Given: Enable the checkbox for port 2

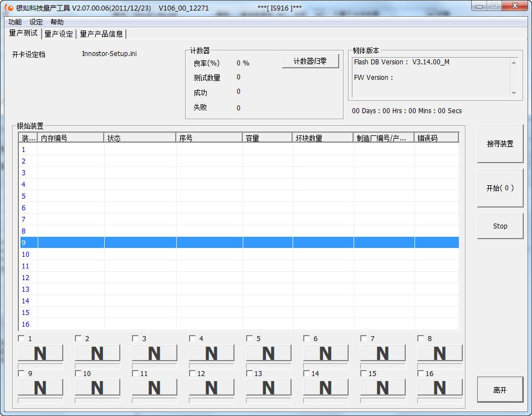Looking at the screenshot, I should 78,338.
